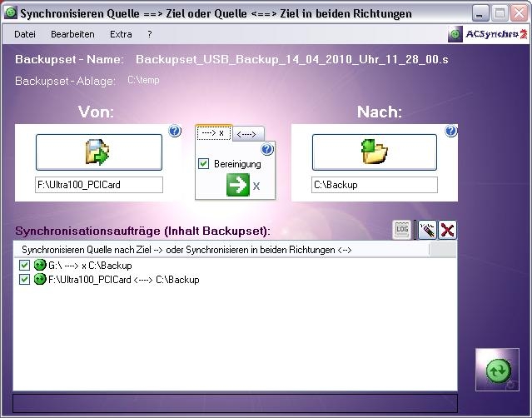The width and height of the screenshot is (532, 418).
Task: Click the target folder browse button under Nach
Action: click(x=374, y=152)
